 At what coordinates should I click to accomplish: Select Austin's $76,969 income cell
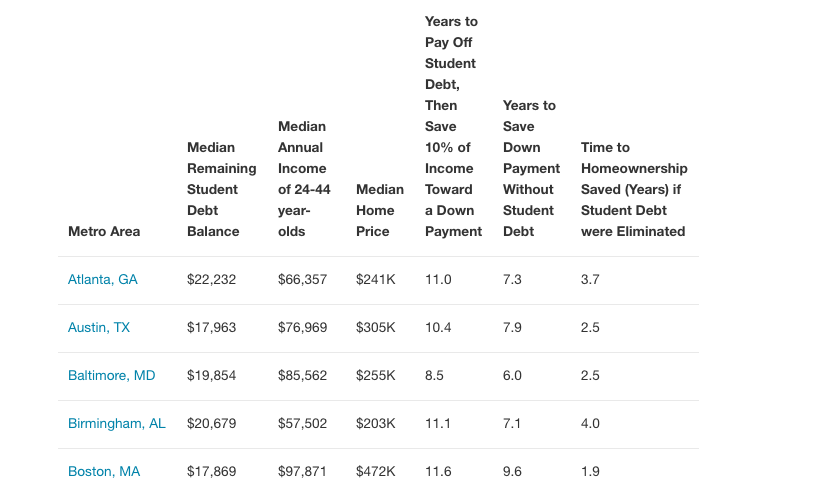pos(302,328)
